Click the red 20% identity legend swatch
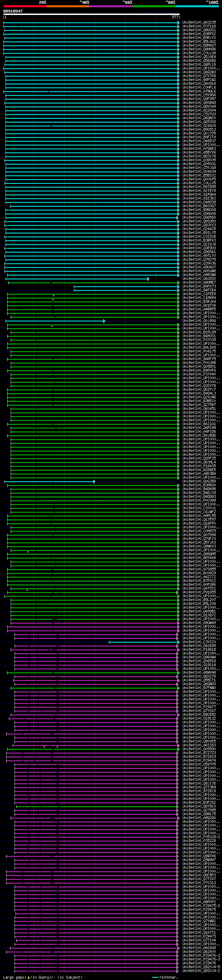The width and height of the screenshot is (222, 980). (x=25, y=6)
